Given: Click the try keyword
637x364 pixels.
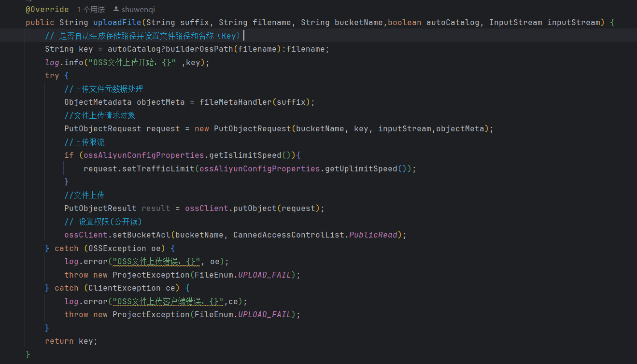Looking at the screenshot, I should point(52,75).
